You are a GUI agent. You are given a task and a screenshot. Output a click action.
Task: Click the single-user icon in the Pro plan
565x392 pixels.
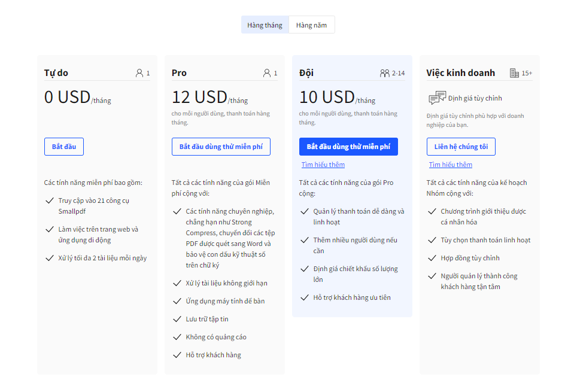pos(267,73)
